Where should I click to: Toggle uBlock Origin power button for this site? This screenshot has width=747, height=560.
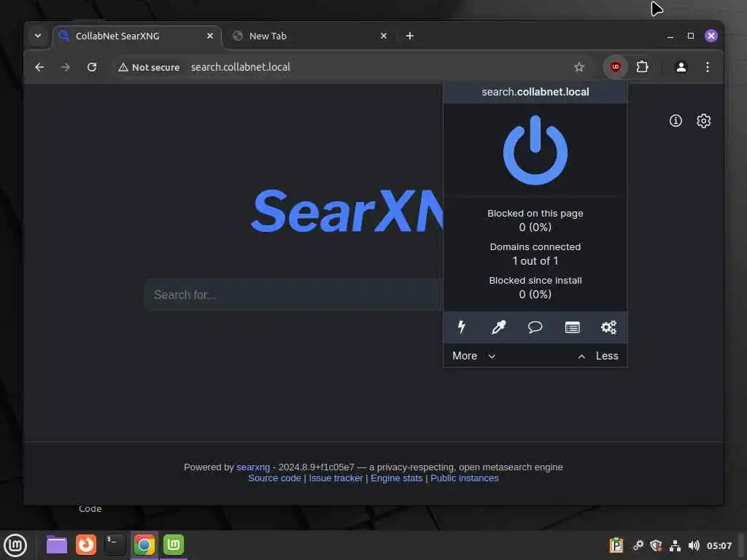point(535,150)
